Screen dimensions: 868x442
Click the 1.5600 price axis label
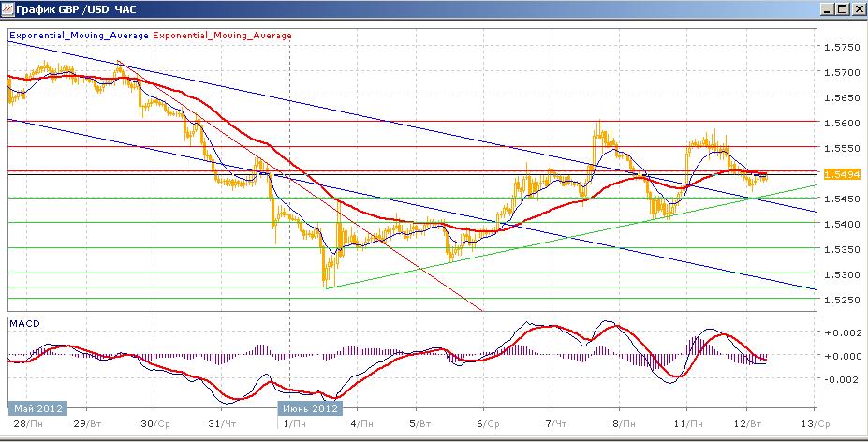(x=842, y=123)
